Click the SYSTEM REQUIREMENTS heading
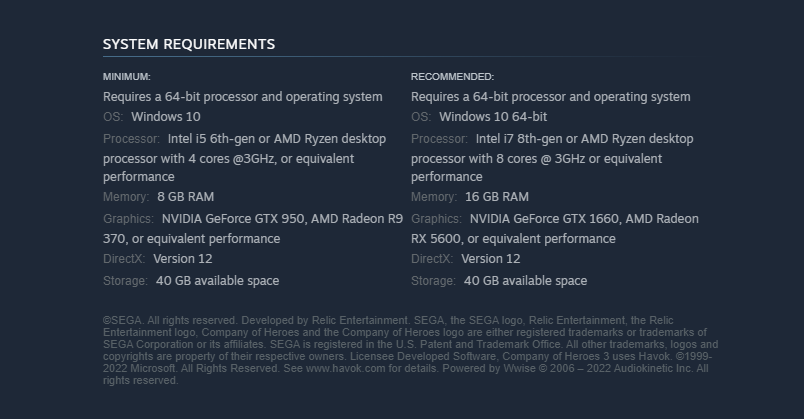Screen dimensions: 804x419 pyautogui.click(x=189, y=45)
